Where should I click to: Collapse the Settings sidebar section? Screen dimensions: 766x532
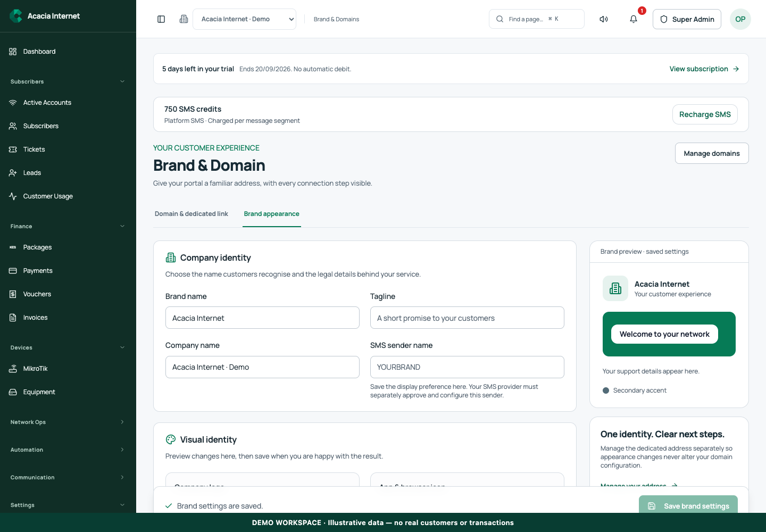coord(68,505)
